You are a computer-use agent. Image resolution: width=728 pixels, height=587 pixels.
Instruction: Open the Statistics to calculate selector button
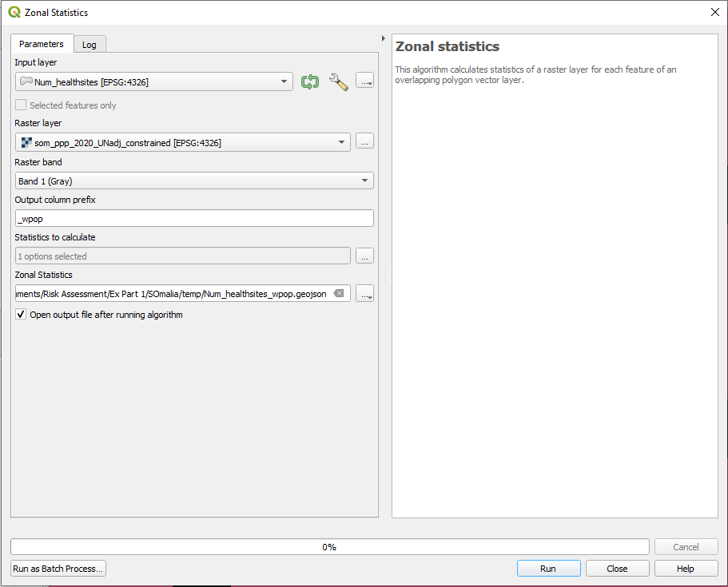[x=364, y=256]
